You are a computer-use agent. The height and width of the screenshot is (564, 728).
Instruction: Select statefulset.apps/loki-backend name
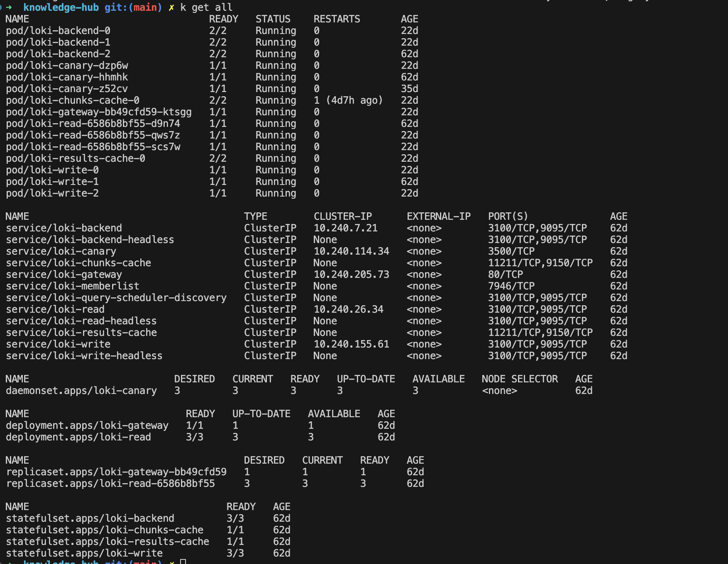pos(90,518)
